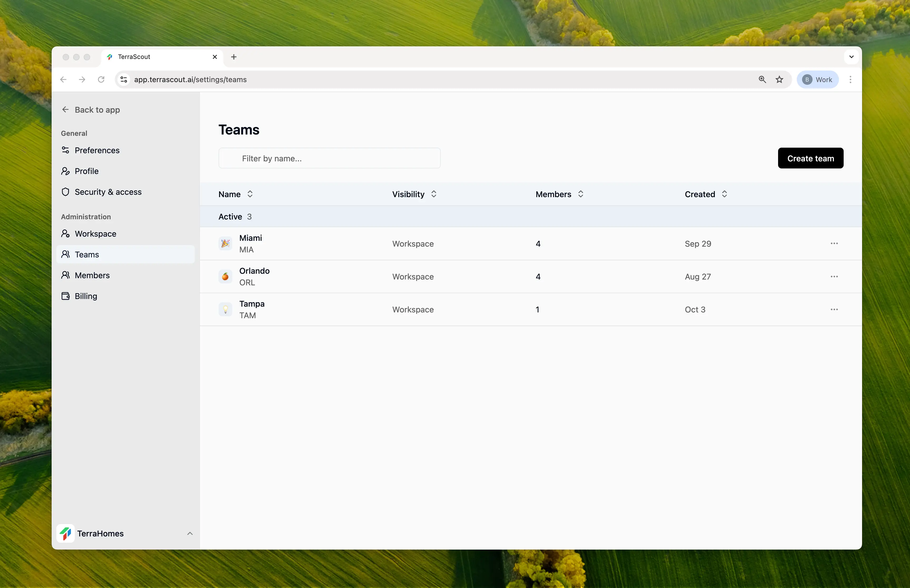Bookmark this page with the star icon
The image size is (910, 588).
click(779, 79)
